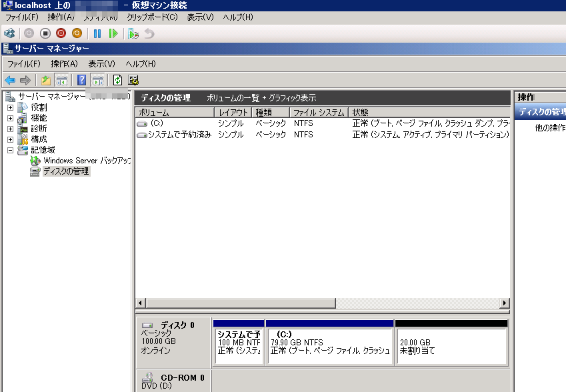Expand the 機能 tree node
Screen dimensions: 566x392
point(11,118)
